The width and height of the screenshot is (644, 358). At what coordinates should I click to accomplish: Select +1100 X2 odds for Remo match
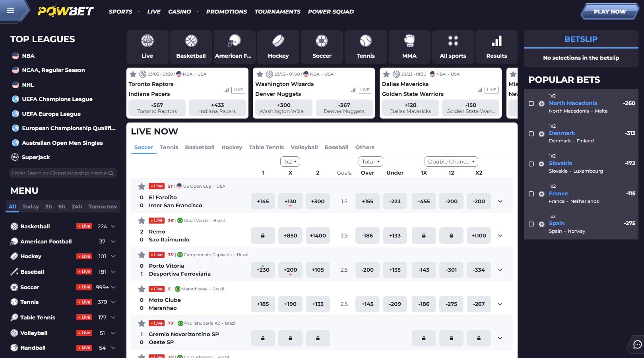click(479, 235)
